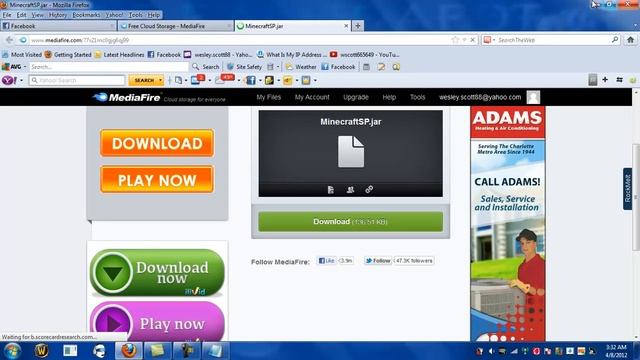Go back with the browser back arrow
The height and width of the screenshot is (360, 640).
pyautogui.click(x=9, y=40)
